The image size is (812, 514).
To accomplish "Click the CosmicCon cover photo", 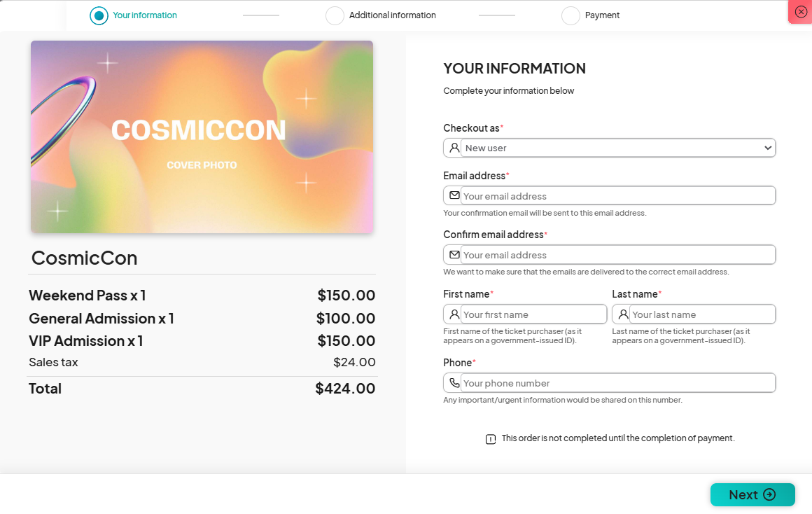I will coord(202,137).
